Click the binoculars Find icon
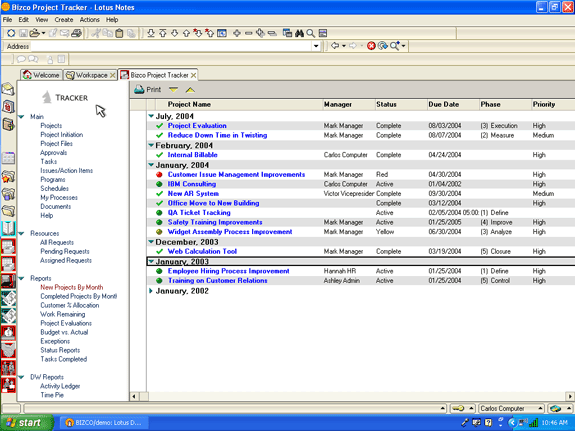 coord(299,33)
